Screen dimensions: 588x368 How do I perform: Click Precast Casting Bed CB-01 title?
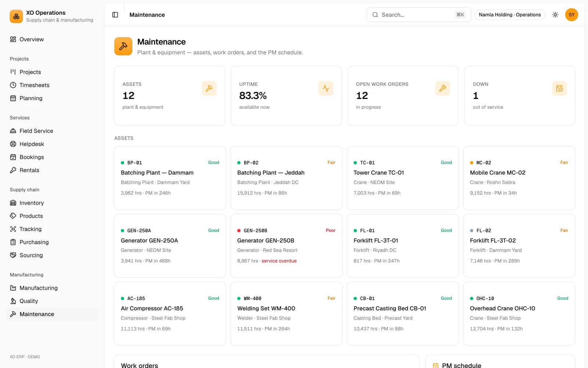(390, 308)
